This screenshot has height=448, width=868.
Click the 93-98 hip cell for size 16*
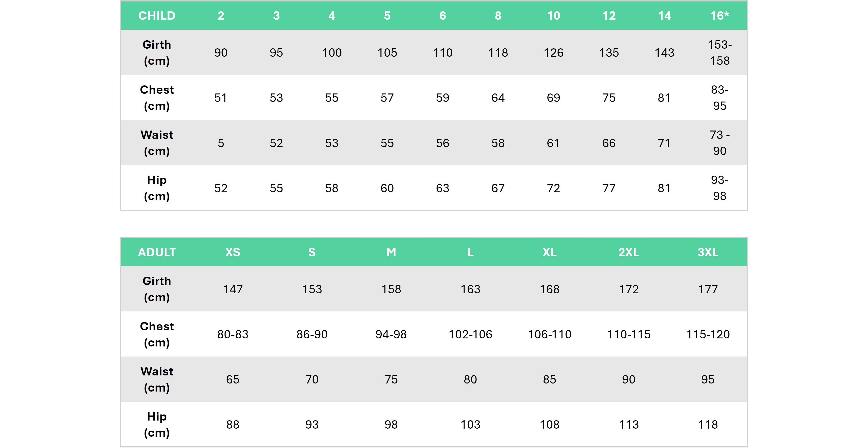point(719,188)
